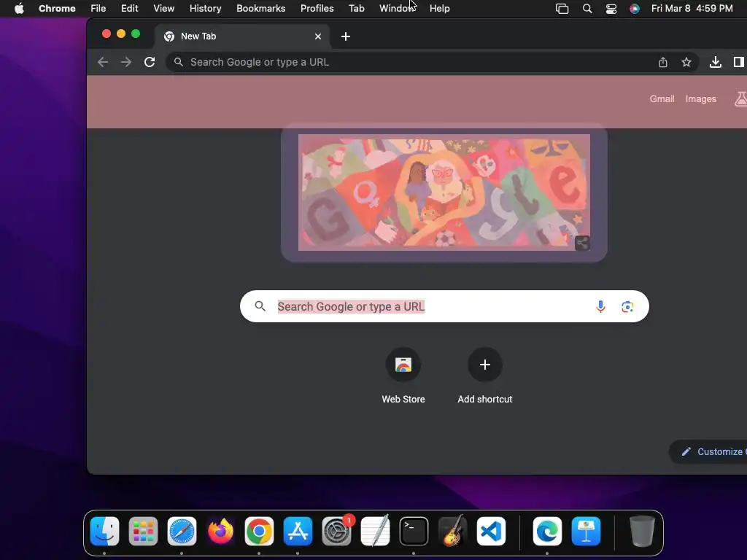Show the date and time panel
747x560 pixels.
click(x=692, y=9)
